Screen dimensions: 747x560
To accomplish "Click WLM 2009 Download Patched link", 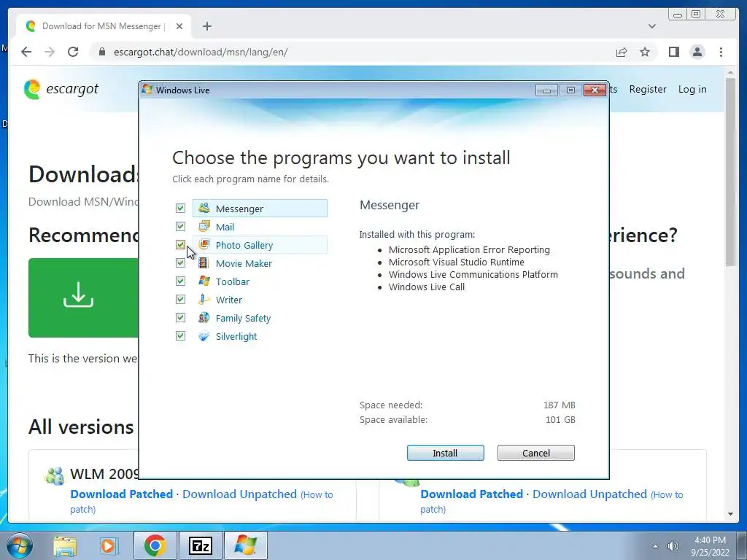I will [122, 494].
